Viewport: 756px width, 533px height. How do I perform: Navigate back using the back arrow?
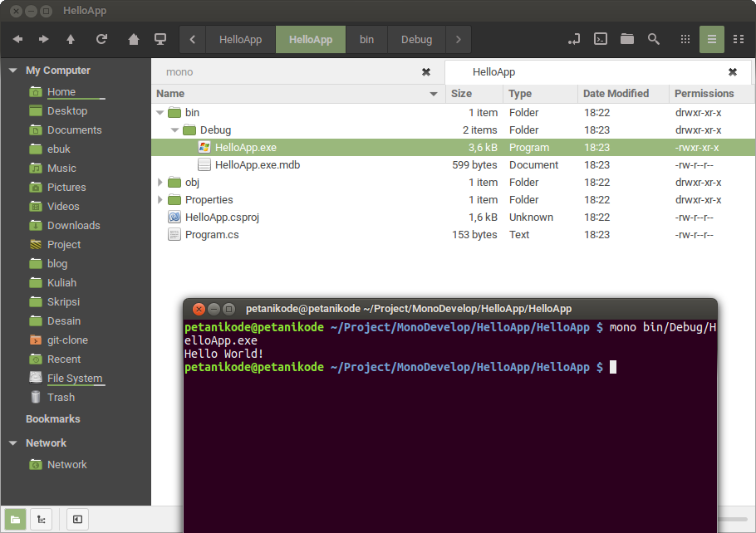tap(18, 40)
